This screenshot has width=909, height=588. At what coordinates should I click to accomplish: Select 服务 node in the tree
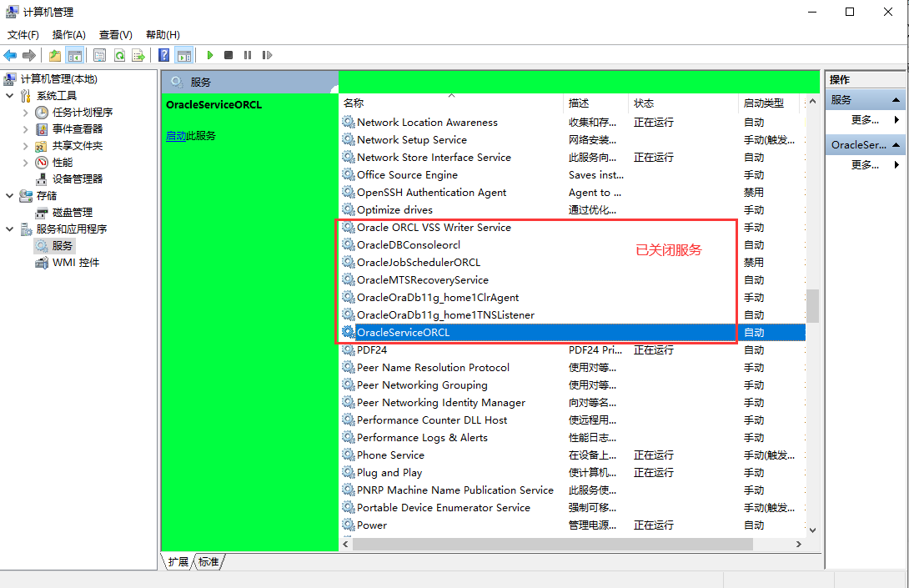(62, 246)
